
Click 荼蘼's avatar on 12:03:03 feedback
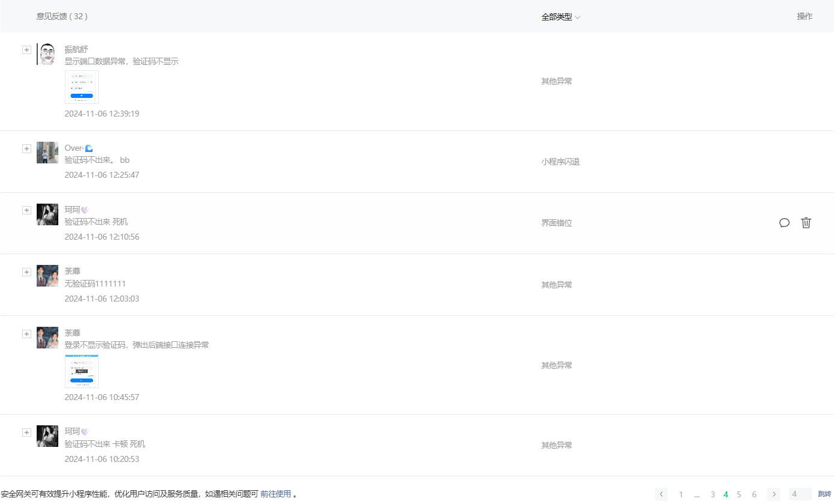(47, 276)
